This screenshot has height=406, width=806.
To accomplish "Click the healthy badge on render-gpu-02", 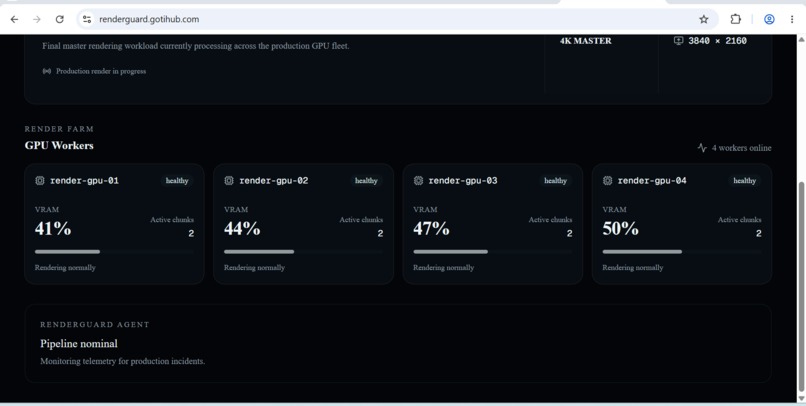I will pos(366,181).
